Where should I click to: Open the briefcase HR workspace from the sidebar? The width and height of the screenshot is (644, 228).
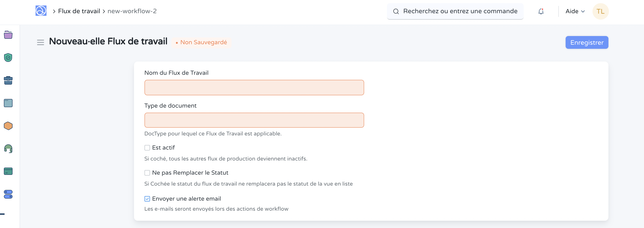click(x=8, y=80)
